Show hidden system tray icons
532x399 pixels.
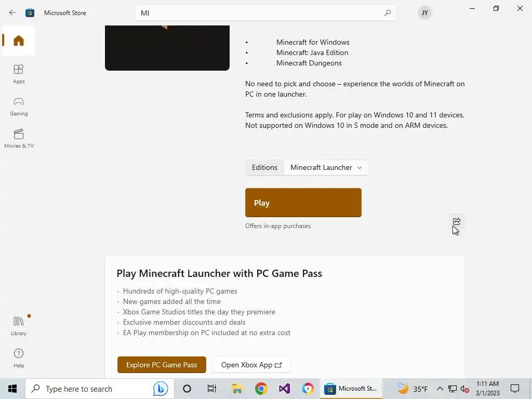coord(440,389)
